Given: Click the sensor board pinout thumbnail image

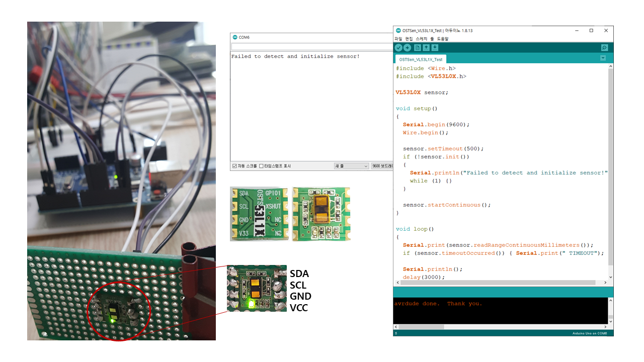Looking at the screenshot, I should [259, 214].
